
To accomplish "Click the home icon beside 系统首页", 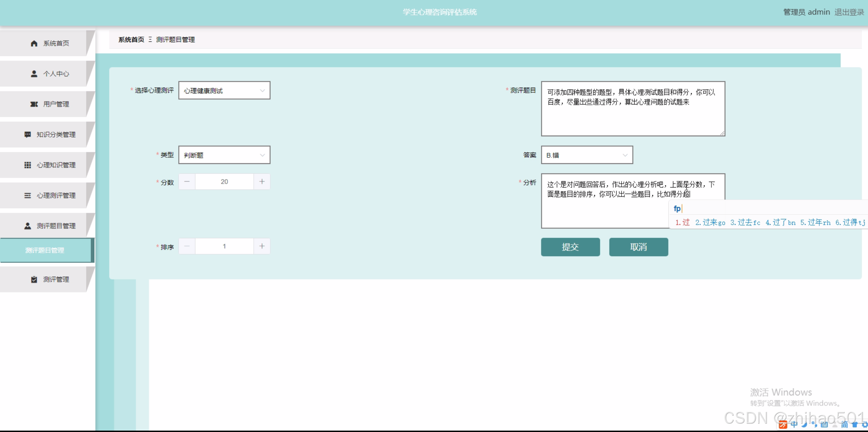I will point(34,43).
